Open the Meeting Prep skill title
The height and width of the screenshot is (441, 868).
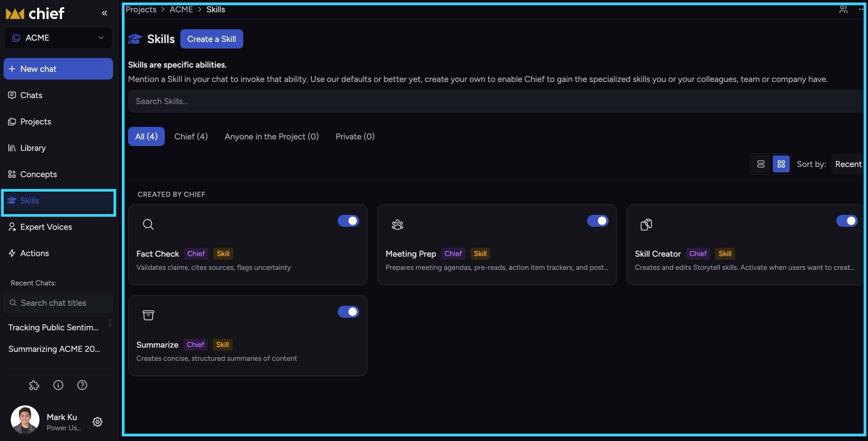[411, 254]
